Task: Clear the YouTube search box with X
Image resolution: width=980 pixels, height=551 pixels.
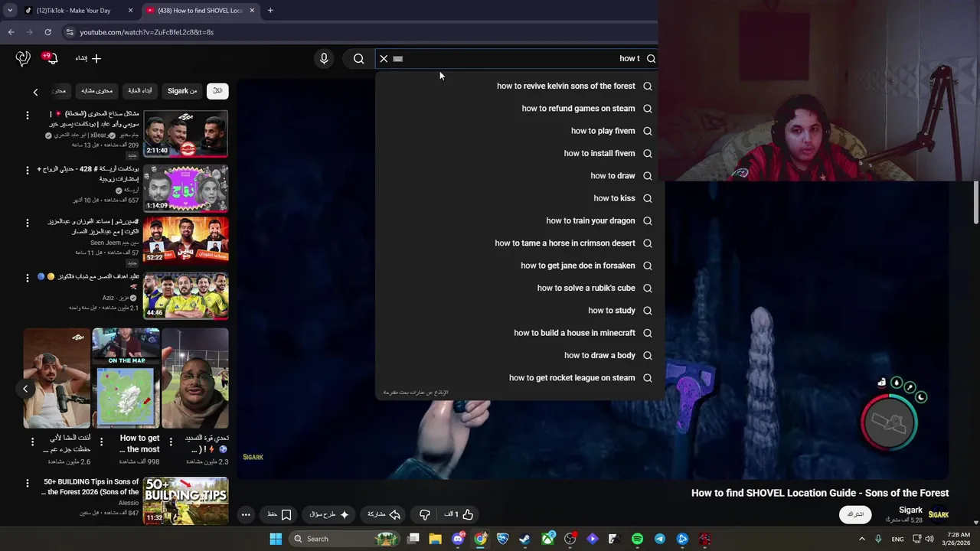Action: point(384,58)
